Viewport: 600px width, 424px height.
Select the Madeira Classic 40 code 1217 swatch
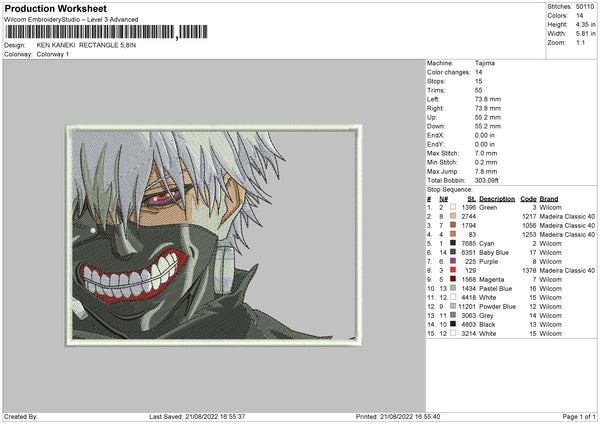pos(453,216)
